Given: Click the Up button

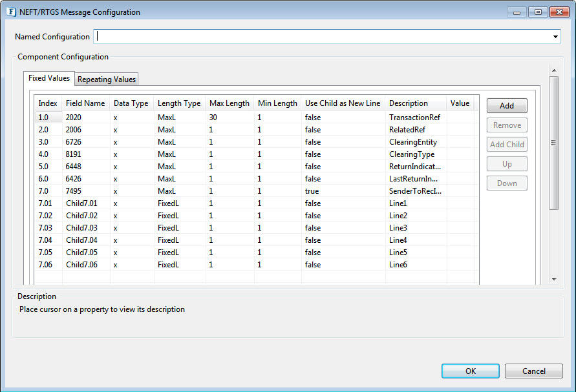Looking at the screenshot, I should 507,164.
